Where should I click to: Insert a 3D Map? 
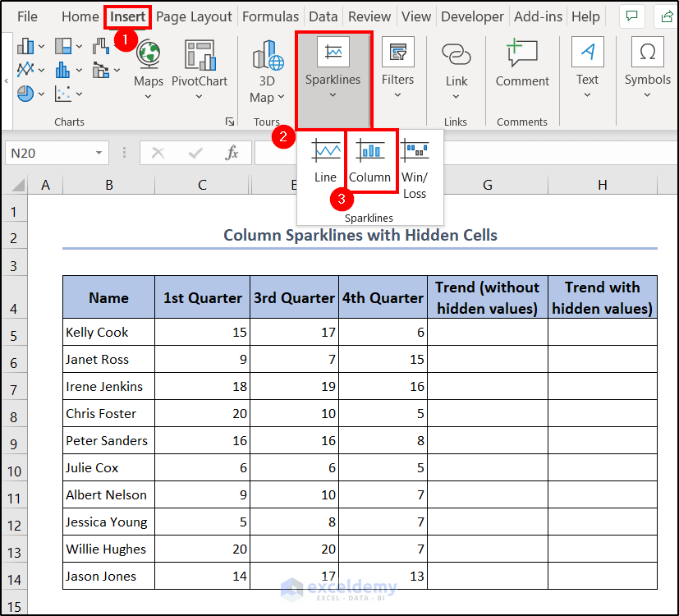point(267,71)
